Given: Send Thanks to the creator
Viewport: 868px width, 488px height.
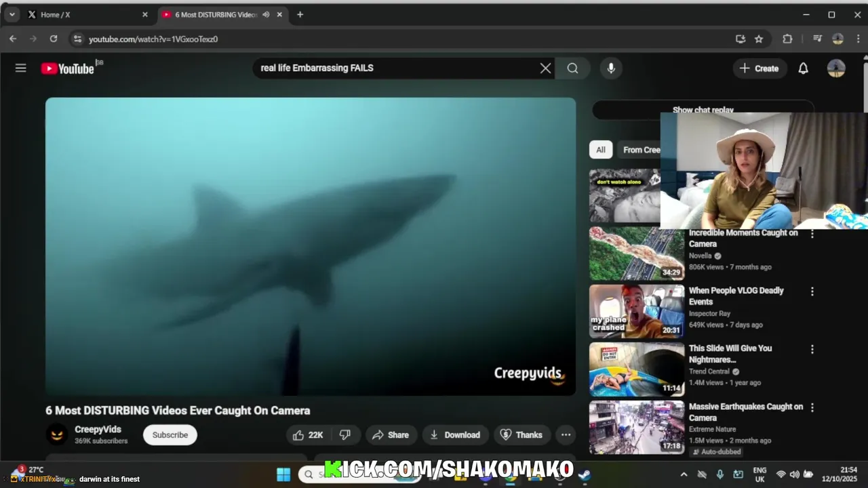Looking at the screenshot, I should click(521, 435).
